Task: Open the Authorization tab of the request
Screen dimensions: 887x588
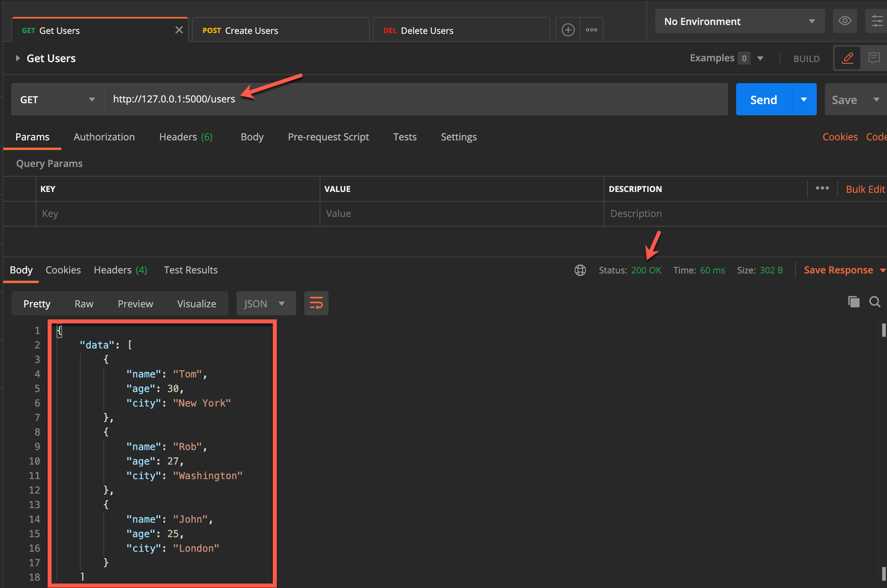Action: pyautogui.click(x=104, y=137)
